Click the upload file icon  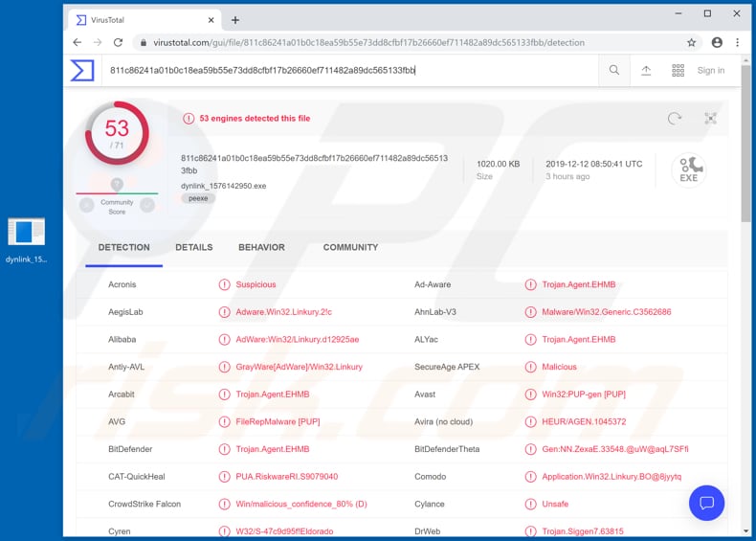(646, 70)
